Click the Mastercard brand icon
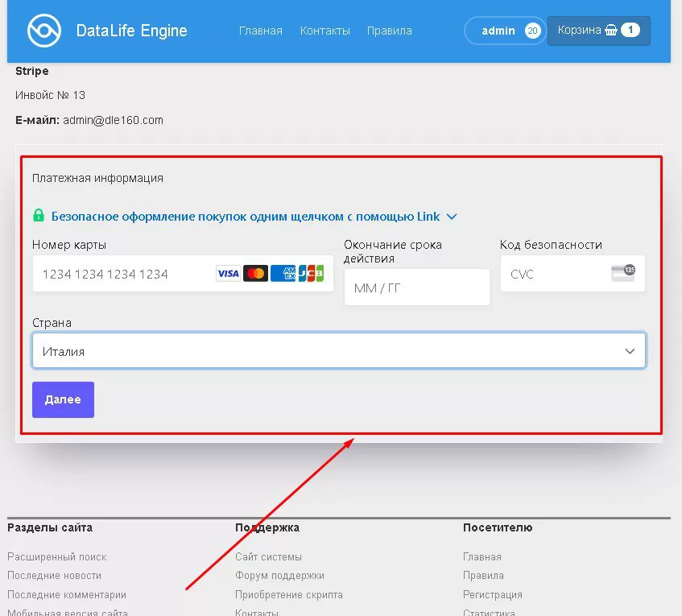682x616 pixels. pyautogui.click(x=256, y=274)
